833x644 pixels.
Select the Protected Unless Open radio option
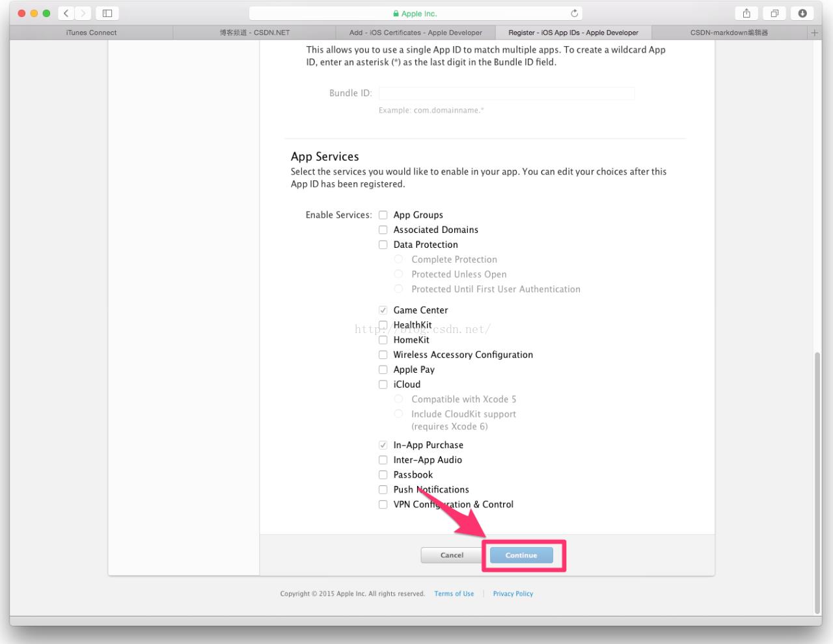click(398, 274)
